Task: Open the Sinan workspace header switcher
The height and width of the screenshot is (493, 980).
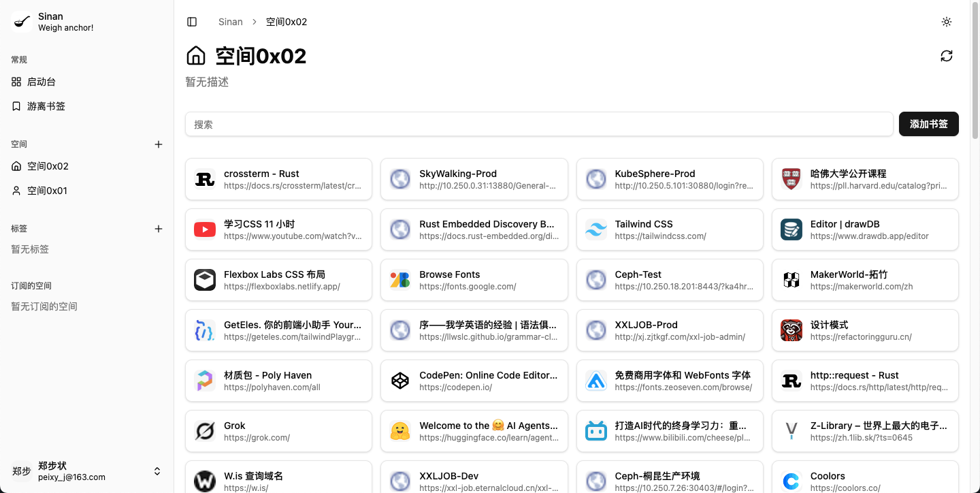Action: [x=86, y=22]
